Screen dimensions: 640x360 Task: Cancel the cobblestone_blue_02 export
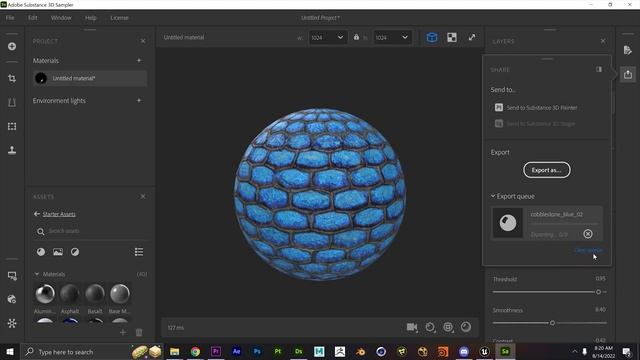pyautogui.click(x=588, y=234)
